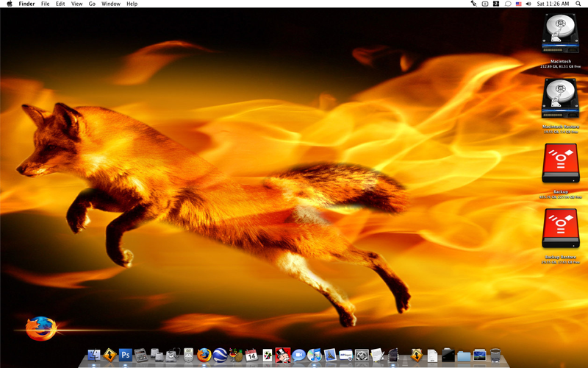The image size is (588, 368).
Task: Open the volume control in menu bar
Action: pyautogui.click(x=528, y=4)
